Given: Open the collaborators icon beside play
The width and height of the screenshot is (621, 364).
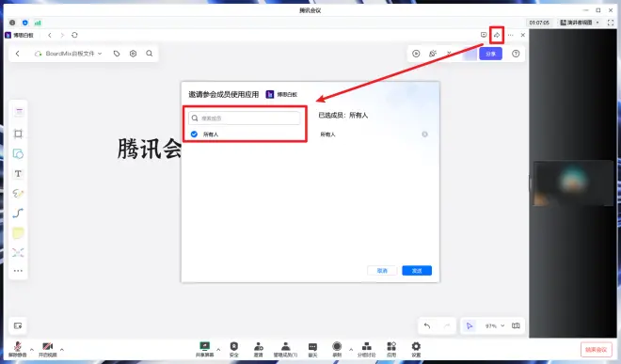Looking at the screenshot, I should (x=433, y=54).
